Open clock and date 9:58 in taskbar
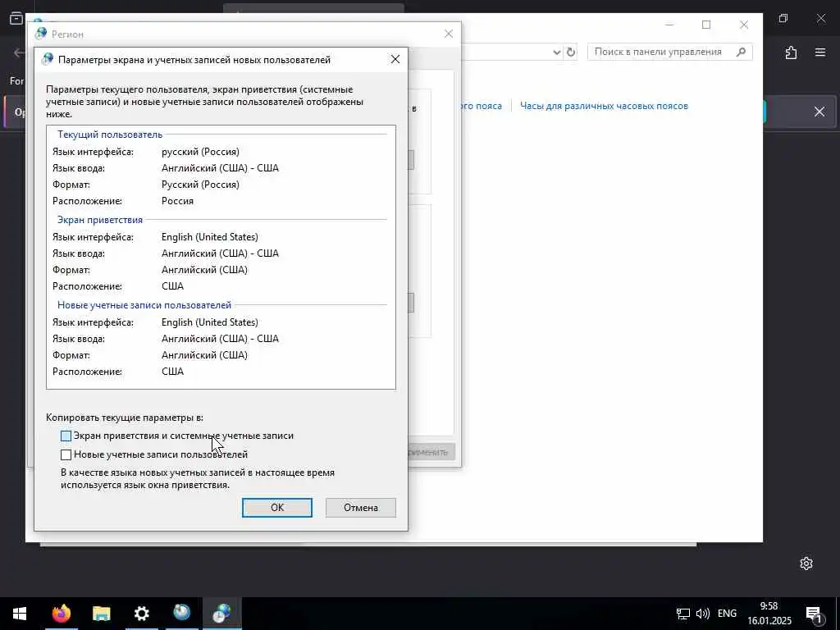 769,614
